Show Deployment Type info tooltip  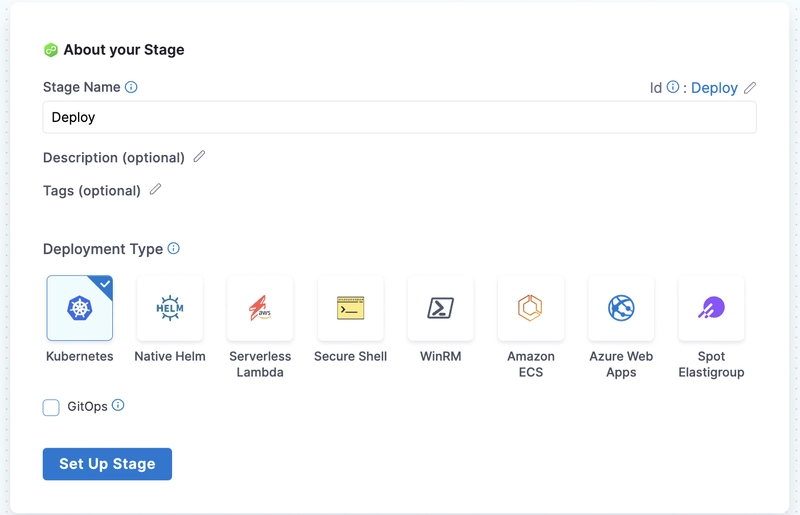point(173,248)
